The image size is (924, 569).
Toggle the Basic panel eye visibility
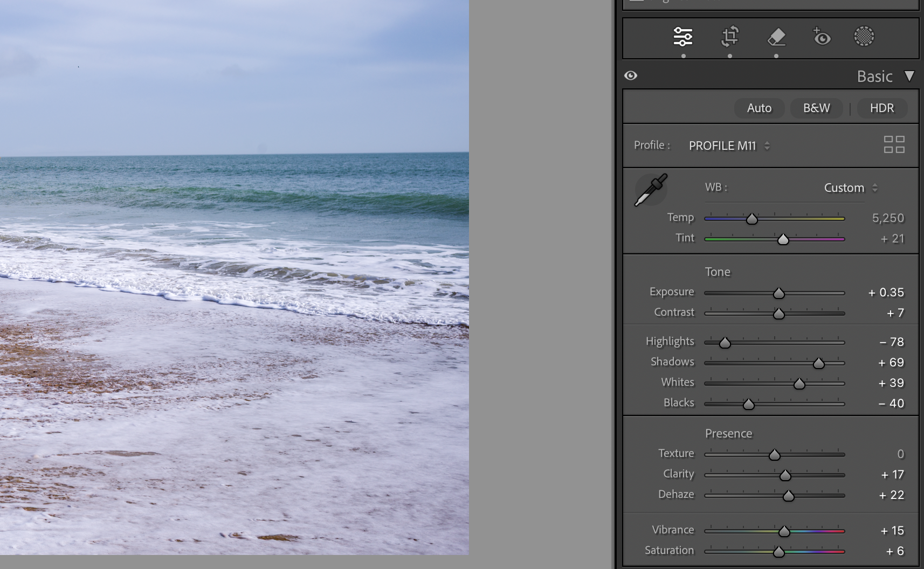631,75
